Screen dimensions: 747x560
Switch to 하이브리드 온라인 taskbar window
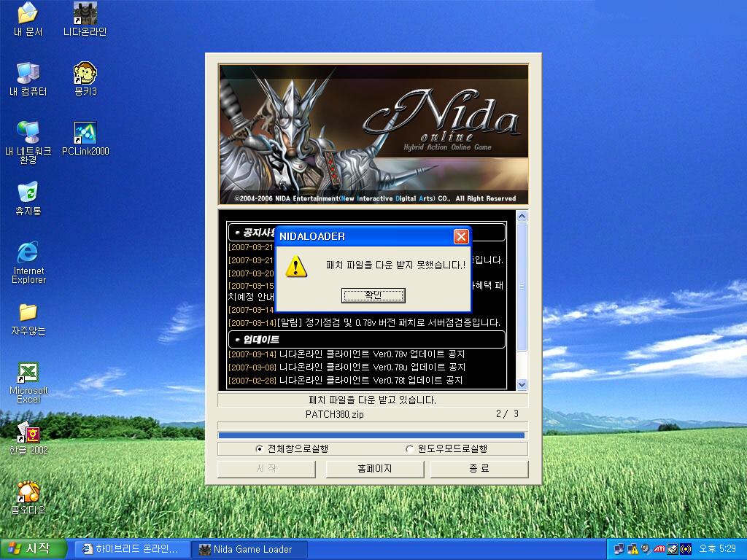131,549
